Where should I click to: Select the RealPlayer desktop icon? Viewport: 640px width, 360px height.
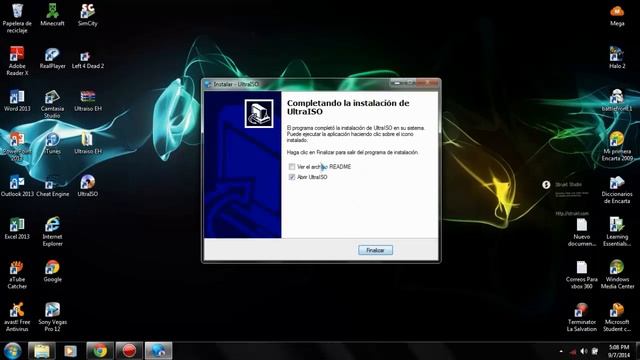[x=52, y=58]
